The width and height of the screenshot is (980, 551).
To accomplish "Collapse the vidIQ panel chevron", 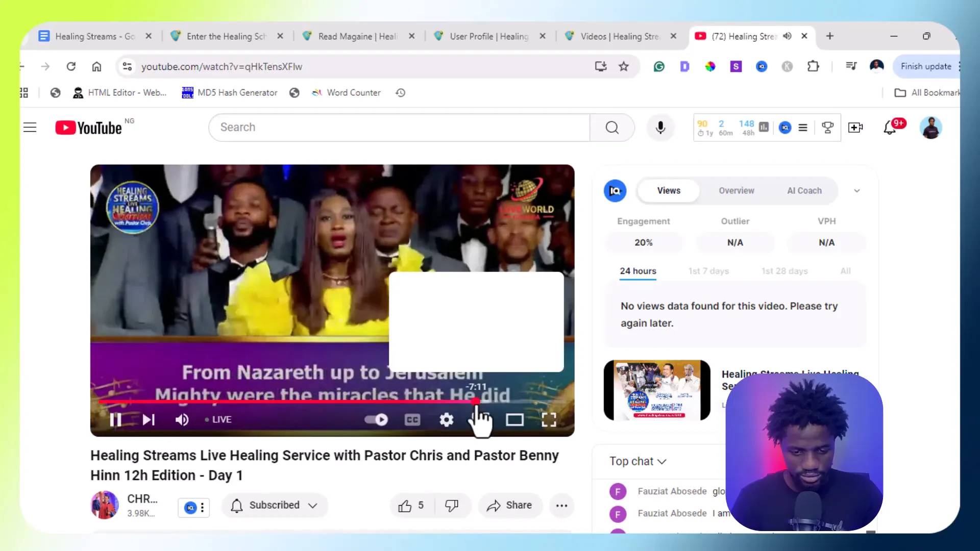I will tap(857, 191).
